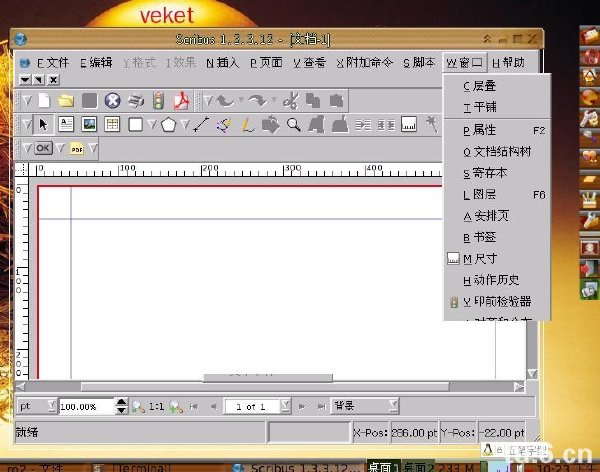Image resolution: width=600 pixels, height=472 pixels.
Task: Open the N插入 menu
Action: (x=222, y=63)
